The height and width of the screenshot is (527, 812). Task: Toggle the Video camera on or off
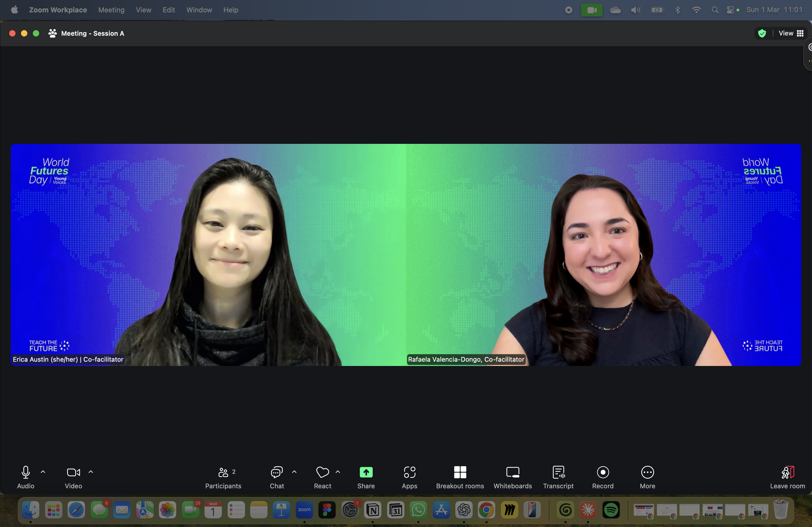coord(73,477)
